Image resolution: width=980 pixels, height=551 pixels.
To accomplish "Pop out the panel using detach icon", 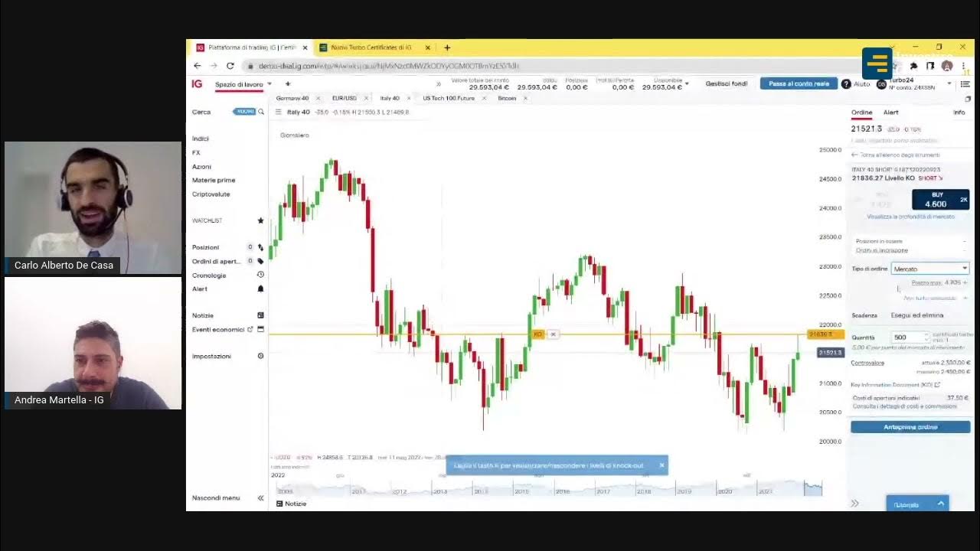I will (x=967, y=99).
